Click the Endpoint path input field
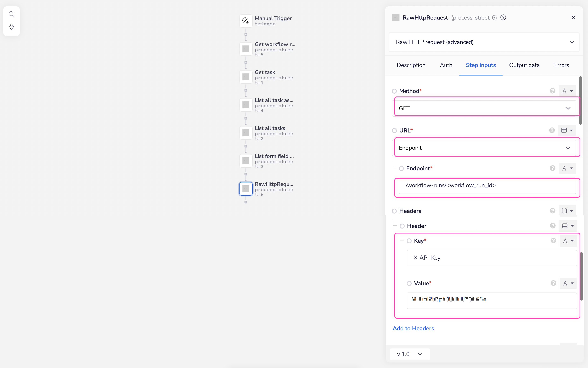 click(x=487, y=186)
